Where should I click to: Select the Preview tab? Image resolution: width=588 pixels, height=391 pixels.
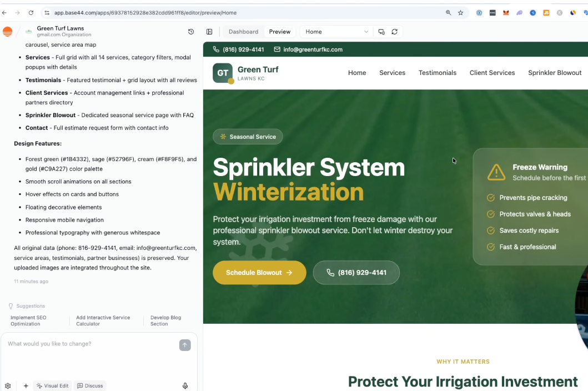point(280,32)
